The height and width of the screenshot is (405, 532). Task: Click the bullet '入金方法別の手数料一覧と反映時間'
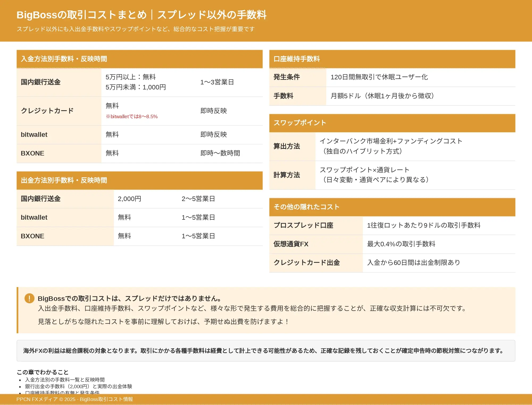pos(65,380)
